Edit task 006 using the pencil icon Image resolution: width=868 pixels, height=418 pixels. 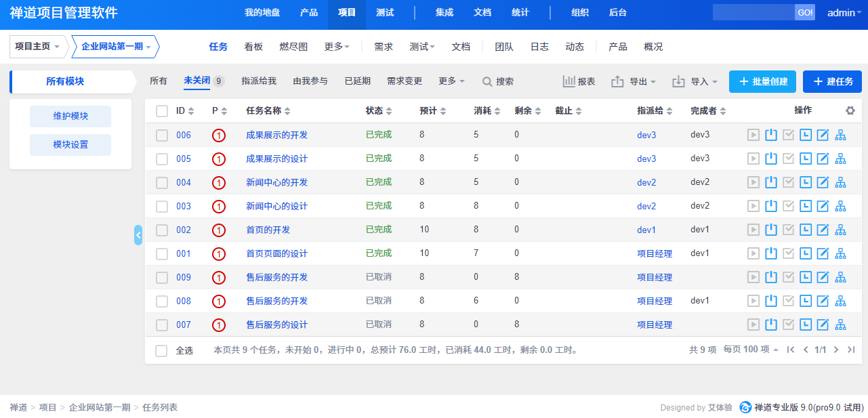pyautogui.click(x=823, y=135)
